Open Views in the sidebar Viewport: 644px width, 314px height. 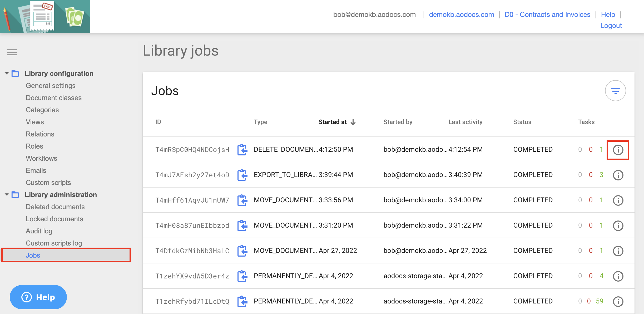tap(35, 122)
